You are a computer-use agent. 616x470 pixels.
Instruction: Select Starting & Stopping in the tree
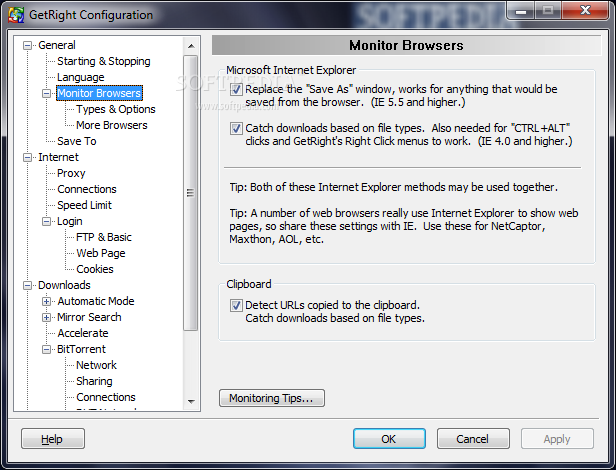[104, 61]
